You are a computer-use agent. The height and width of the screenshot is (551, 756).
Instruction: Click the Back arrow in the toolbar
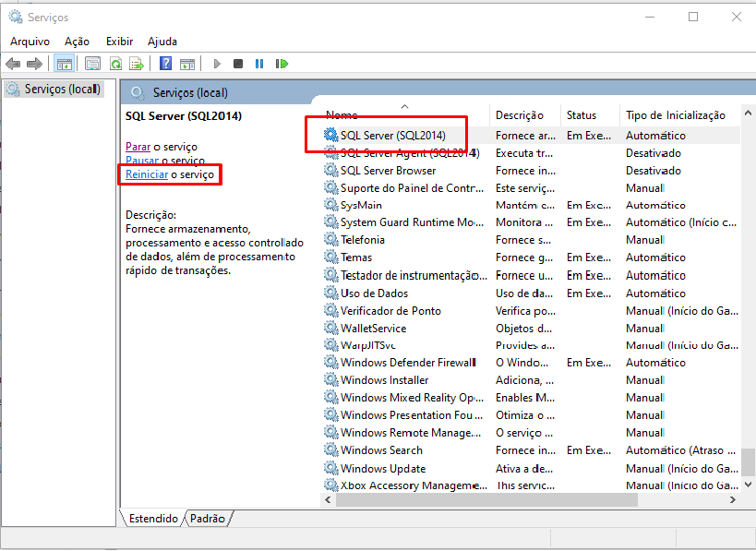(x=13, y=64)
